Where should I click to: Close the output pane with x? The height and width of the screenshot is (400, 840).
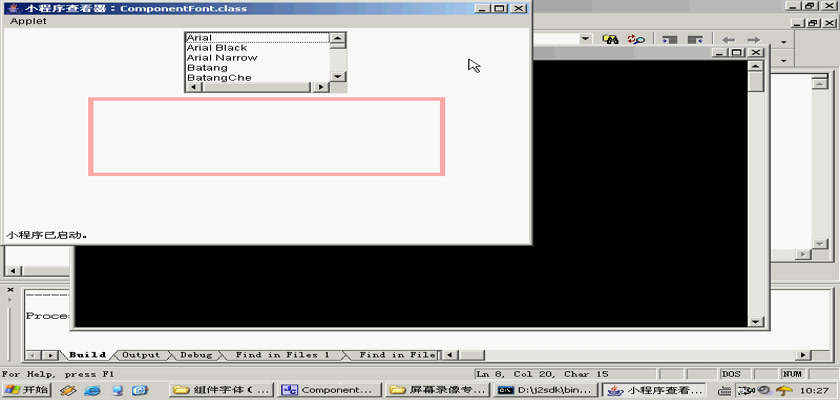tap(10, 290)
